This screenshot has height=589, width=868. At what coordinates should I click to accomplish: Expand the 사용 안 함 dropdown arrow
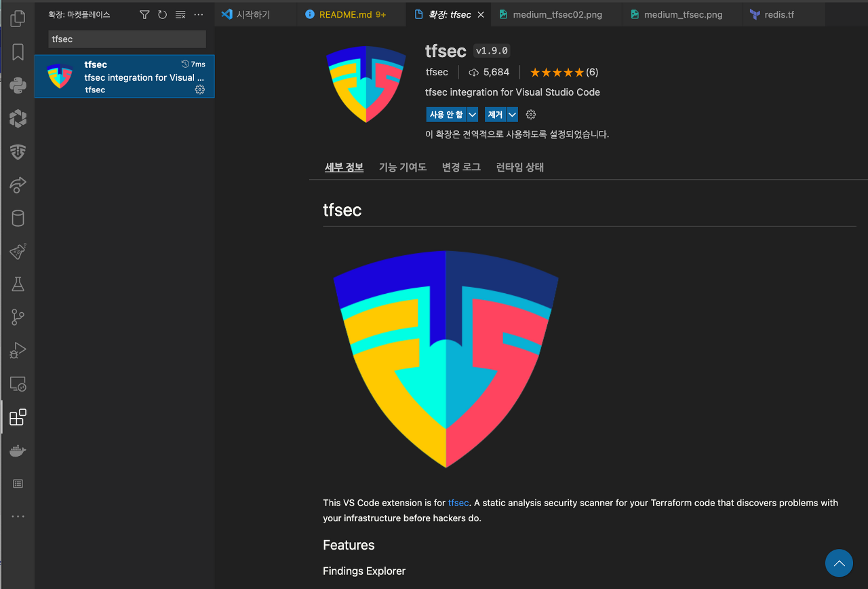(473, 115)
